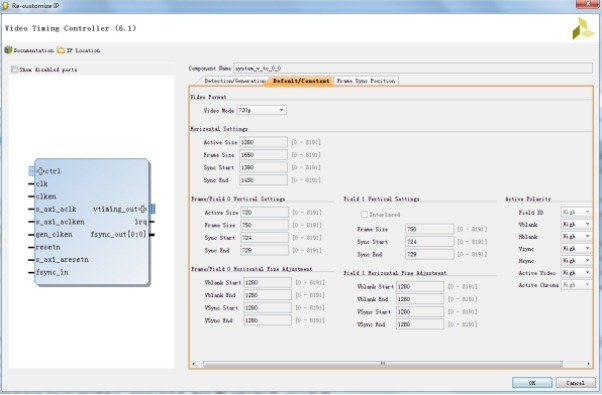Switch to the Frame Sync Position tab
The image size is (602, 395).
pos(366,81)
